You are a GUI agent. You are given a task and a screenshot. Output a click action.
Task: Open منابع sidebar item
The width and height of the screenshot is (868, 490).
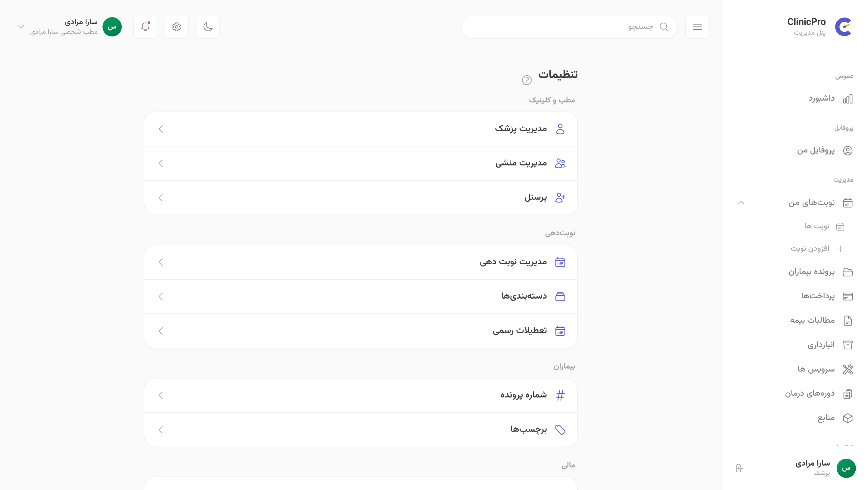pyautogui.click(x=795, y=418)
